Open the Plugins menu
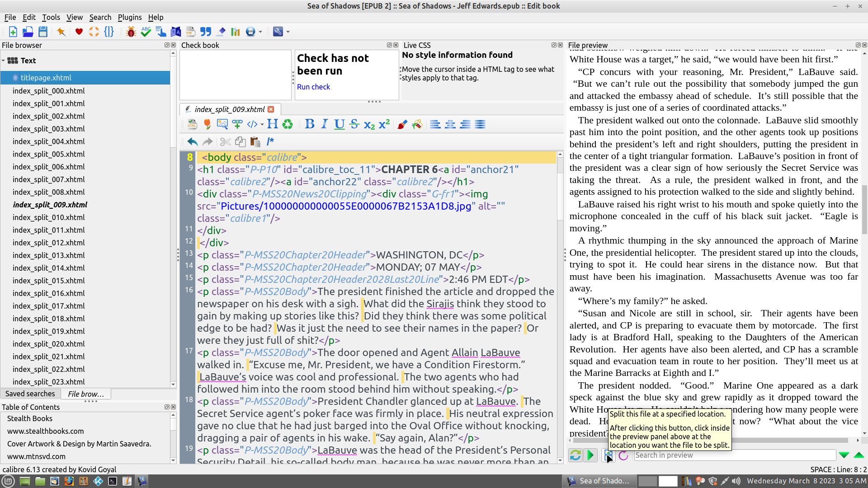 point(129,17)
